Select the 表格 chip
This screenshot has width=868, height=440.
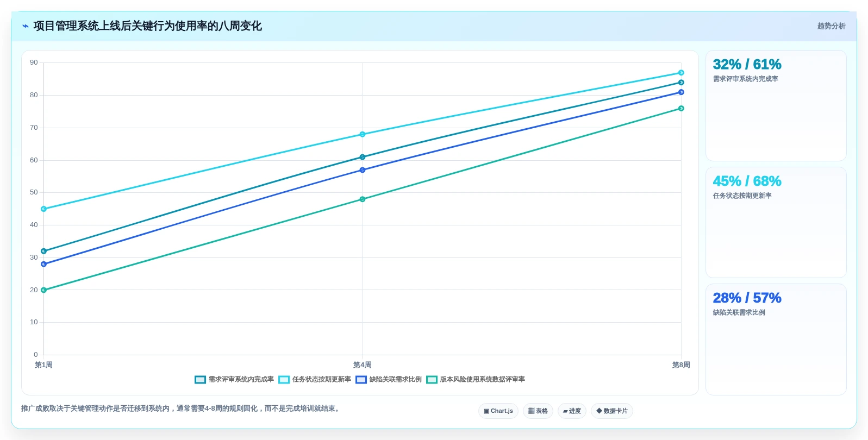coord(538,411)
